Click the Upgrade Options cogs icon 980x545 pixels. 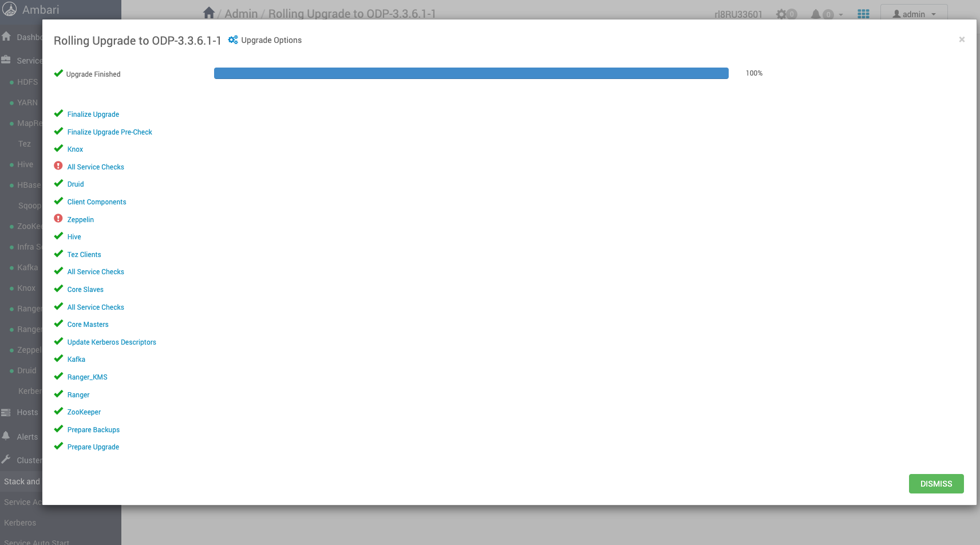point(233,40)
